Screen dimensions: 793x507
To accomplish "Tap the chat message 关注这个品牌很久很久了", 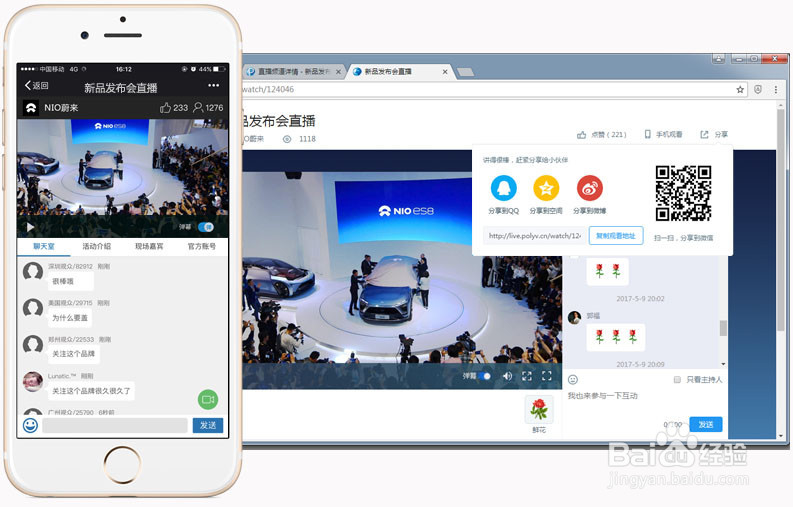I will [x=91, y=391].
